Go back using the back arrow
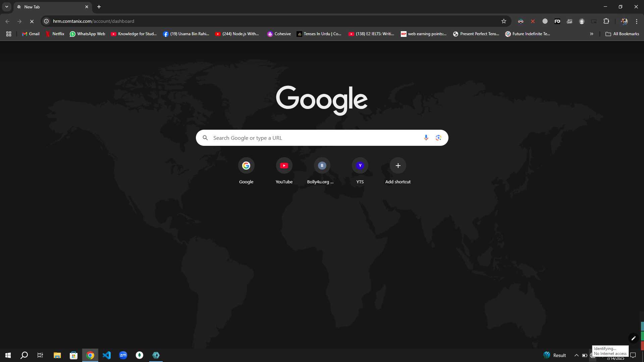644x362 pixels. click(x=7, y=21)
